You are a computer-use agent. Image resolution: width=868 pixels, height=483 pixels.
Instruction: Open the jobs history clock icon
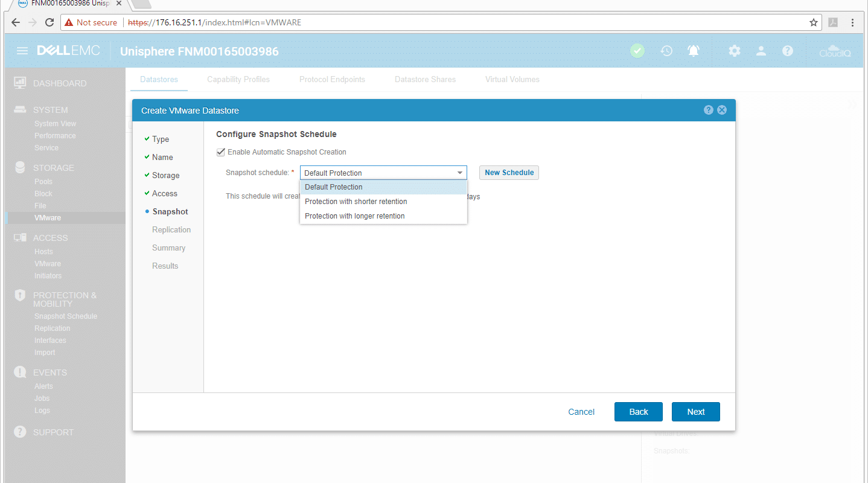click(x=666, y=51)
